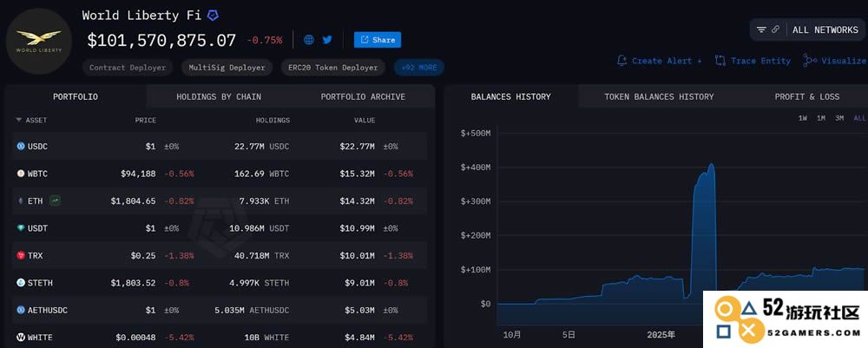Click the WBTC price $94,188
Screen dimensions: 868x348
pyautogui.click(x=138, y=174)
